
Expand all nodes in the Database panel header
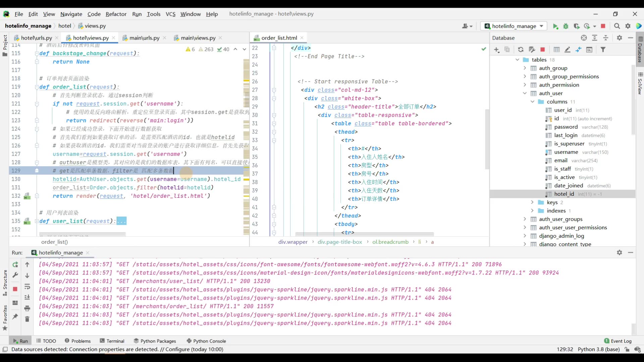pyautogui.click(x=595, y=38)
